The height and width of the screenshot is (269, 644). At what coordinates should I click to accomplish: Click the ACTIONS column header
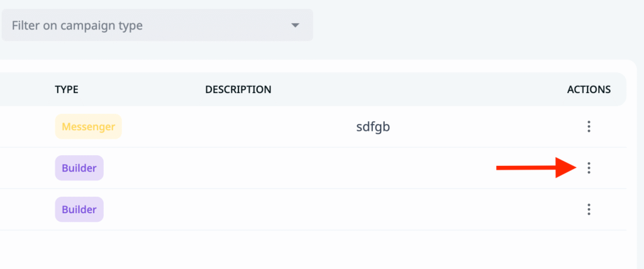click(589, 89)
